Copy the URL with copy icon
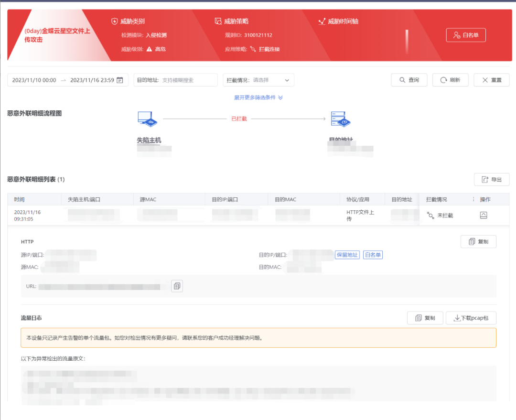 point(177,286)
